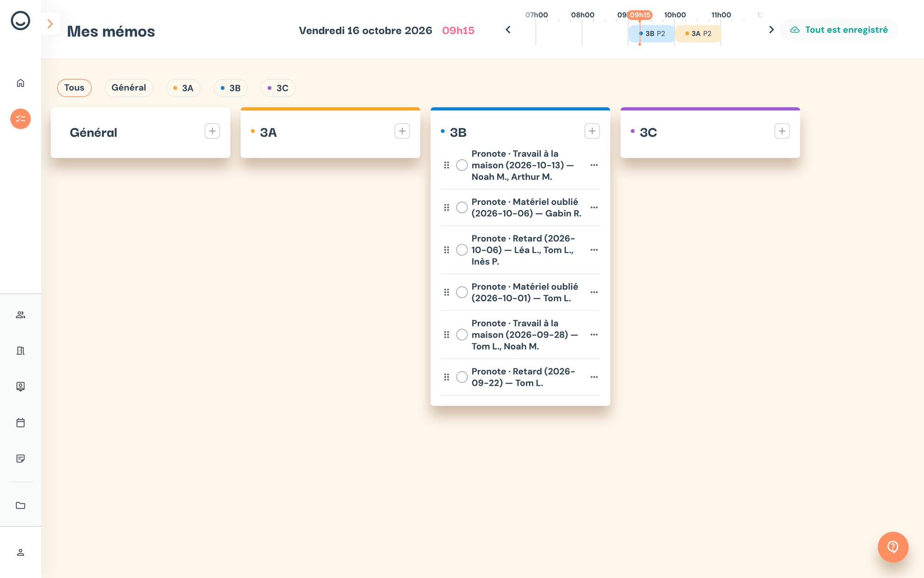Check off the Travail à la maison 2026-10-13 memo
This screenshot has height=578, width=924.
[462, 165]
